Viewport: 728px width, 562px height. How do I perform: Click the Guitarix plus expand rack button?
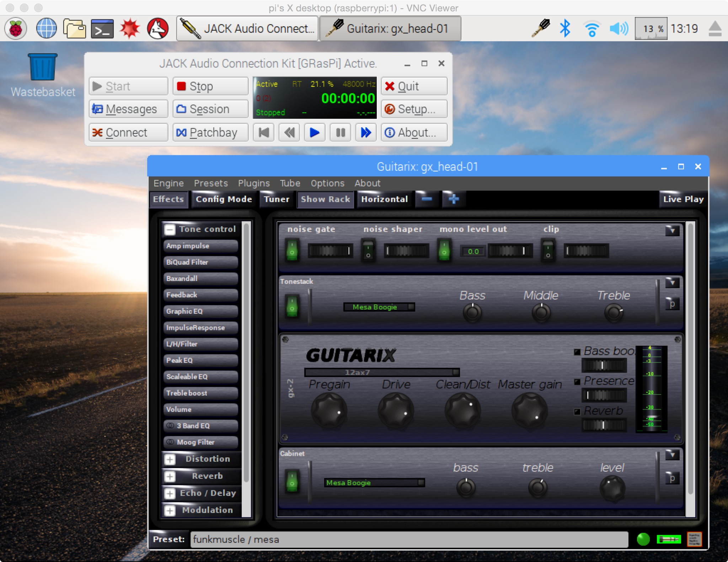pos(454,199)
